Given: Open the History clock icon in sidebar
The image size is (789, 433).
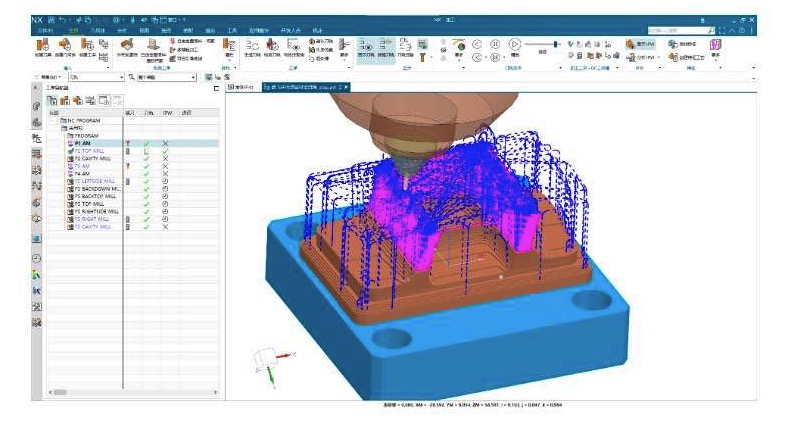Looking at the screenshot, I should pyautogui.click(x=37, y=257).
